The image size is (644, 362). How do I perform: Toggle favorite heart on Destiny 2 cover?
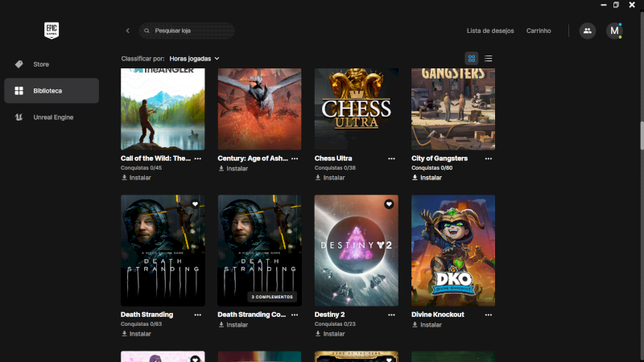coord(389,204)
